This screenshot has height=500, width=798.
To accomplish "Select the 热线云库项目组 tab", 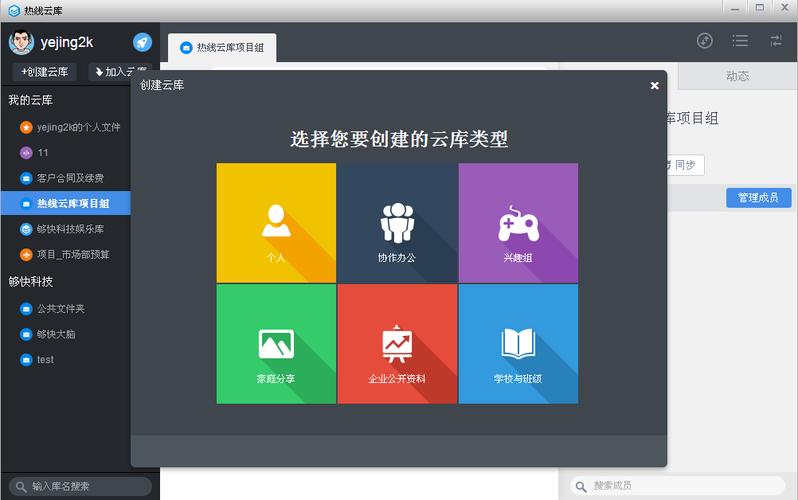I will 222,48.
